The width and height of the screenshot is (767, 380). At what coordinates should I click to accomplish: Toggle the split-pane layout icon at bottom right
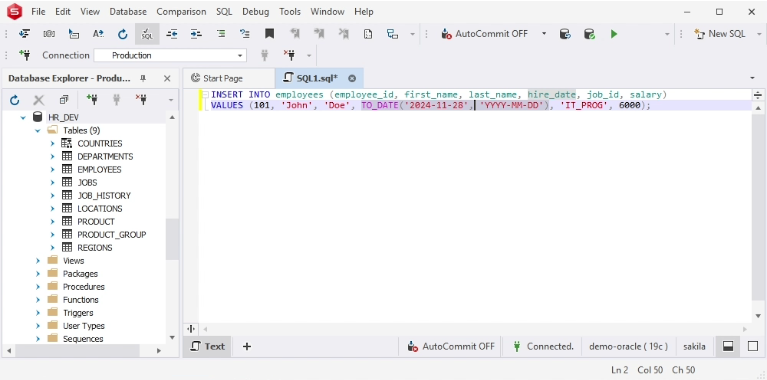click(x=728, y=346)
